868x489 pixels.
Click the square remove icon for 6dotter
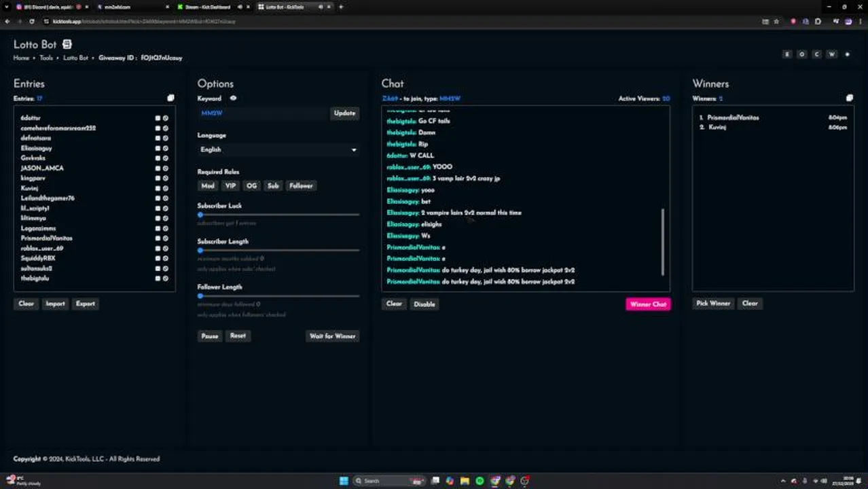tap(158, 118)
